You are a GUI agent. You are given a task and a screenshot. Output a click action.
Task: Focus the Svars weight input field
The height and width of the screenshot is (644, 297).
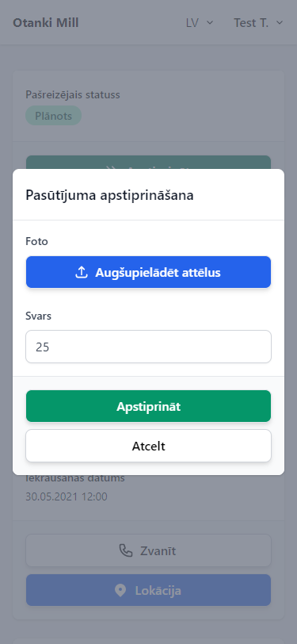tap(149, 347)
